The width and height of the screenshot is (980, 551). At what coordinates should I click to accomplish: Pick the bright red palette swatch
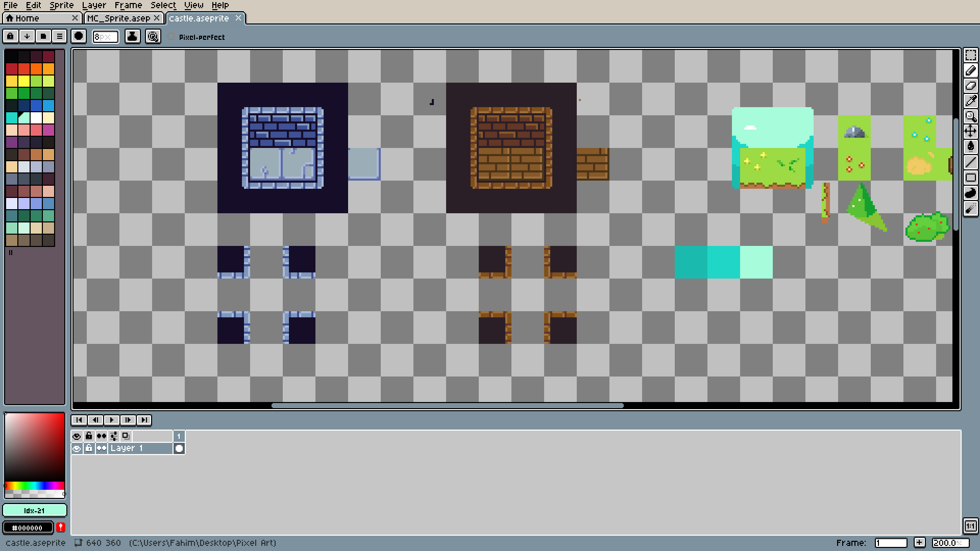12,69
